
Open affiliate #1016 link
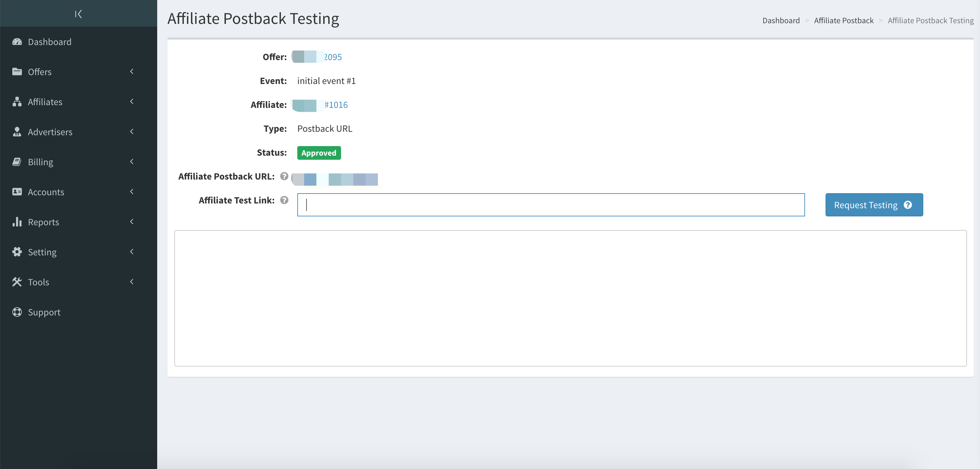pyautogui.click(x=336, y=105)
